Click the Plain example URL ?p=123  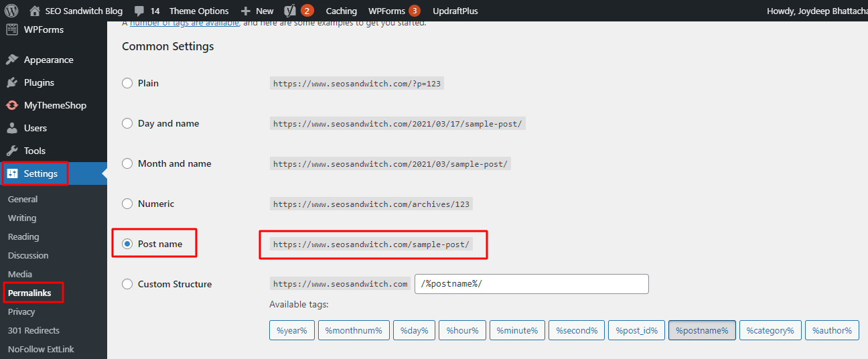[x=357, y=84]
